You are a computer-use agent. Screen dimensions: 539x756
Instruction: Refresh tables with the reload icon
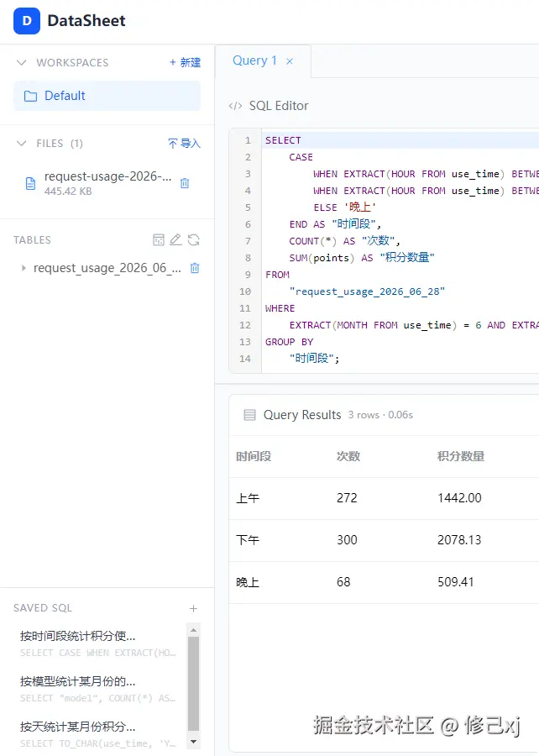pos(194,239)
